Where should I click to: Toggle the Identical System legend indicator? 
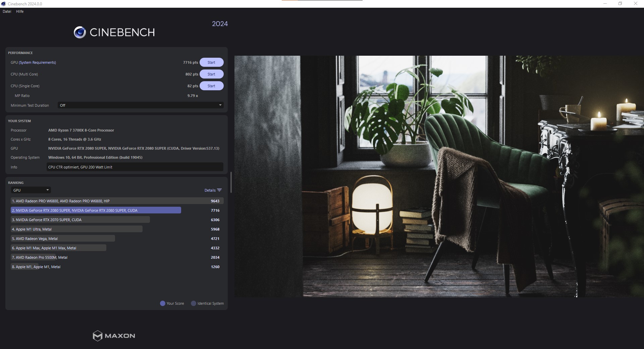point(193,303)
